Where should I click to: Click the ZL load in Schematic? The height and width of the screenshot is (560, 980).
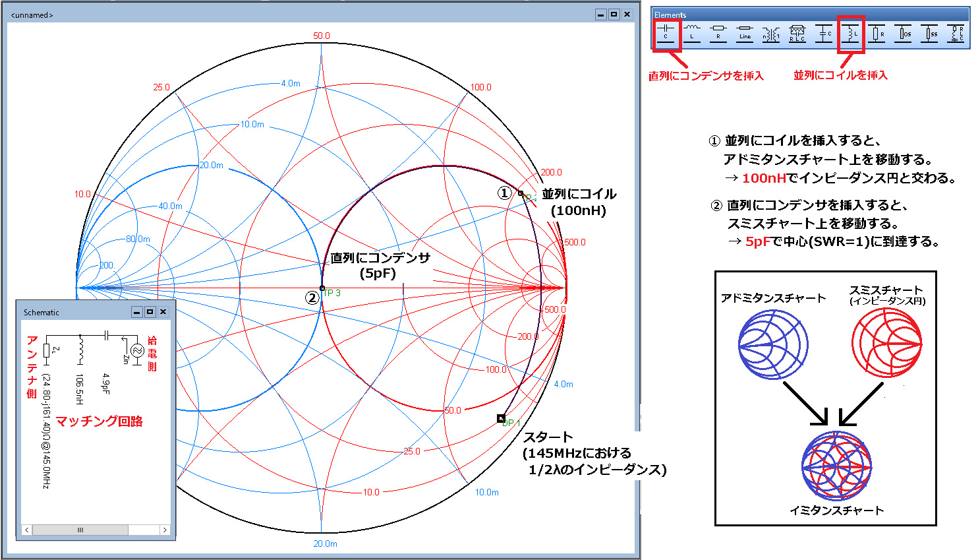click(x=47, y=350)
